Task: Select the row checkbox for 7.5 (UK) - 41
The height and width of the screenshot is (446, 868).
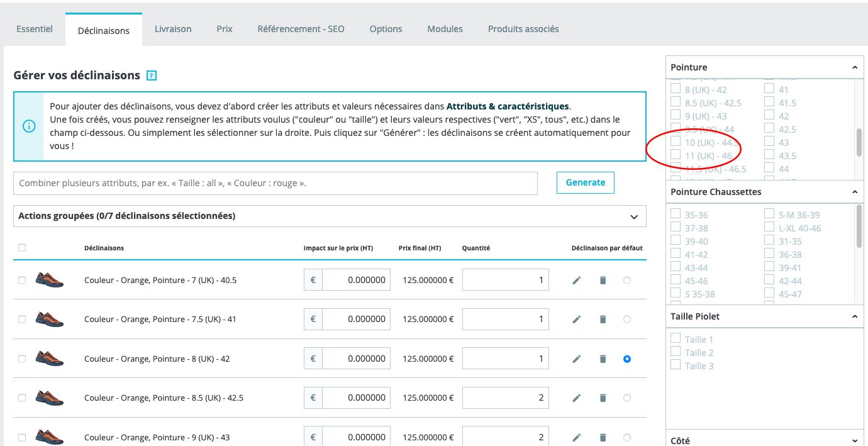Action: tap(22, 320)
